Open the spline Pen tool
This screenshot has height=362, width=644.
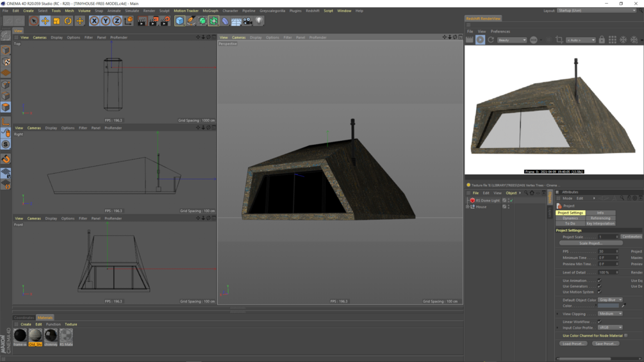pyautogui.click(x=191, y=21)
